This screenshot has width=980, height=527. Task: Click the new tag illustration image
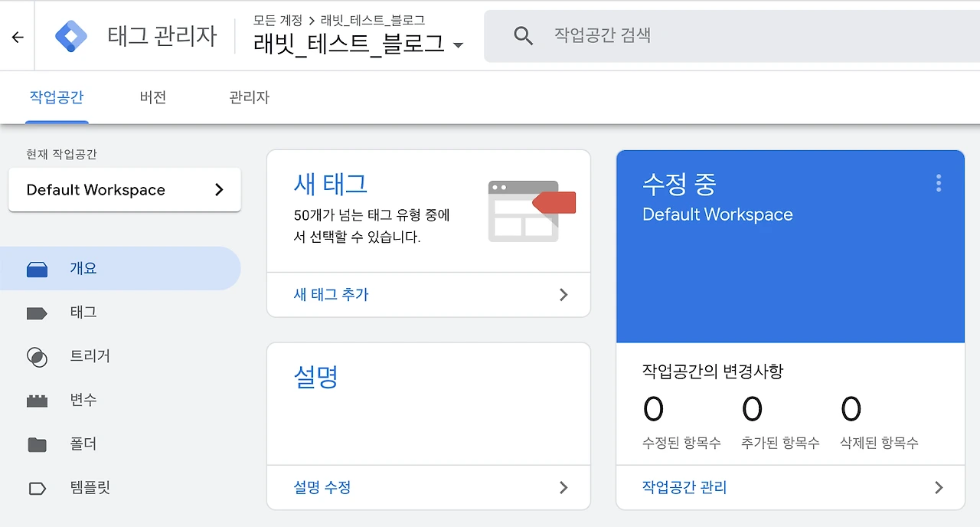[531, 211]
